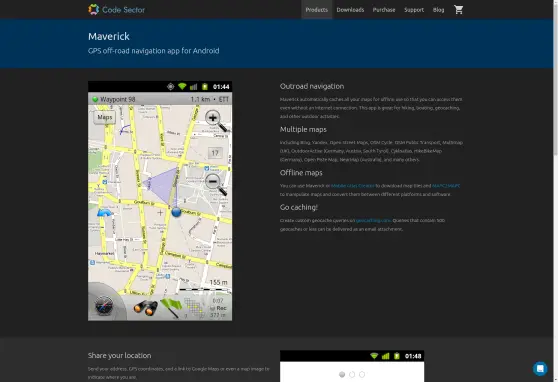
Task: Select the third carousel dot
Action: click(362, 374)
